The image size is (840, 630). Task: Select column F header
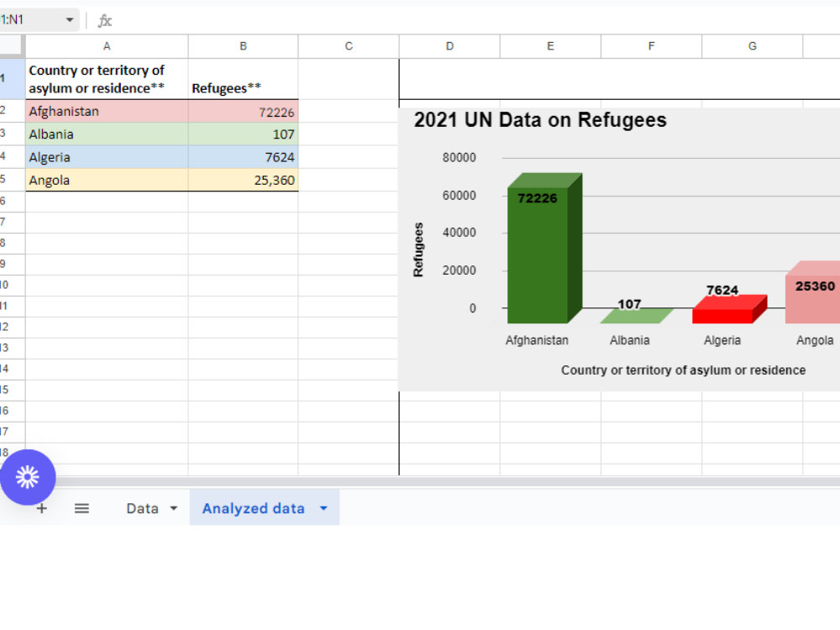[x=652, y=46]
